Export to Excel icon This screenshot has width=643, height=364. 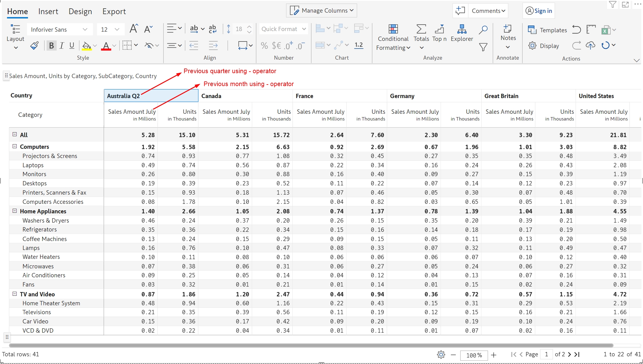(605, 30)
